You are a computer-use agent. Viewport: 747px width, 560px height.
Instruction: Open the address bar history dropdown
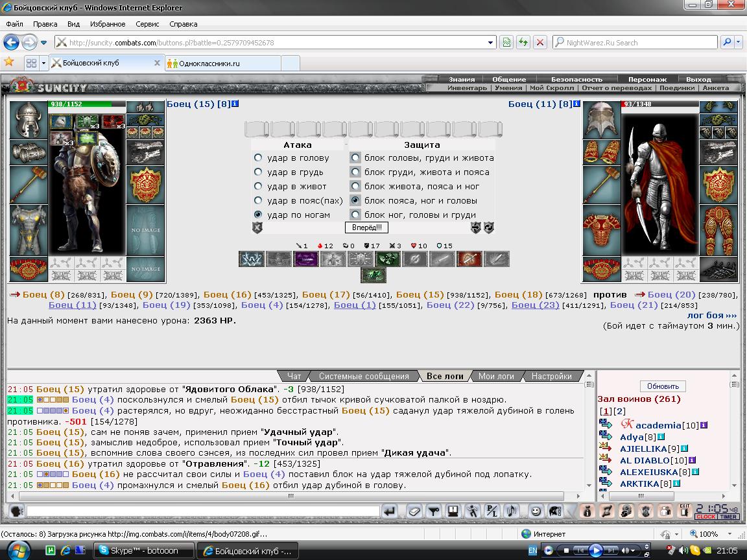click(490, 42)
